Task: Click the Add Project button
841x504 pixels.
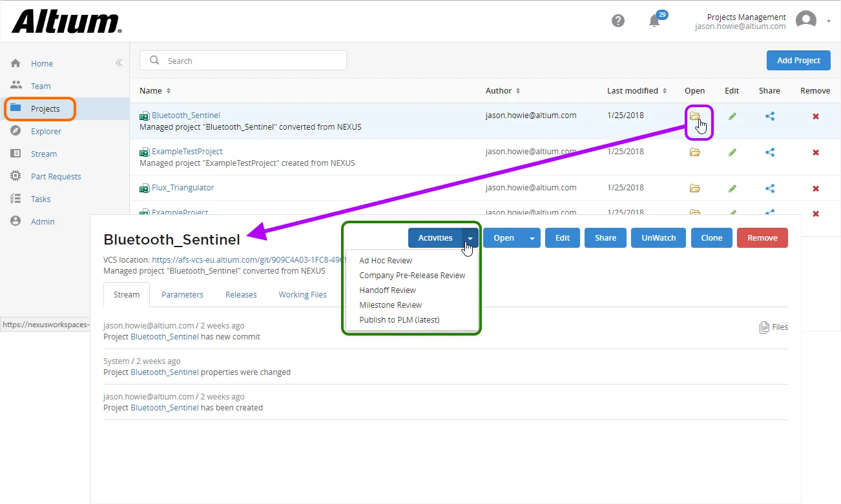Action: [x=798, y=60]
